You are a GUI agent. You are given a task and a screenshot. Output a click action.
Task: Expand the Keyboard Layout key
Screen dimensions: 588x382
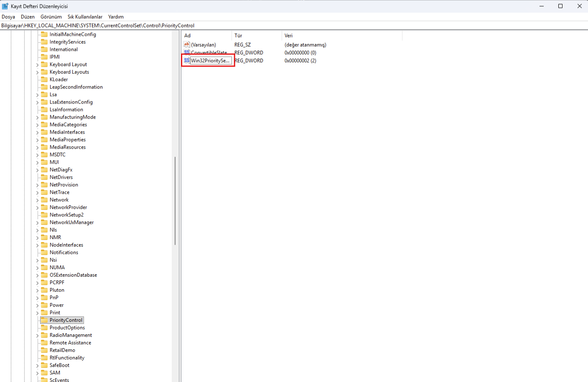pos(37,65)
